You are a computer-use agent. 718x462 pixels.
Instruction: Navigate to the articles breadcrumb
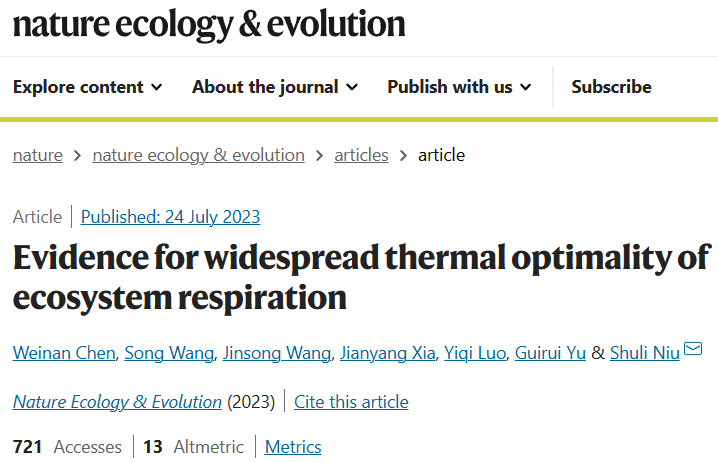point(361,155)
